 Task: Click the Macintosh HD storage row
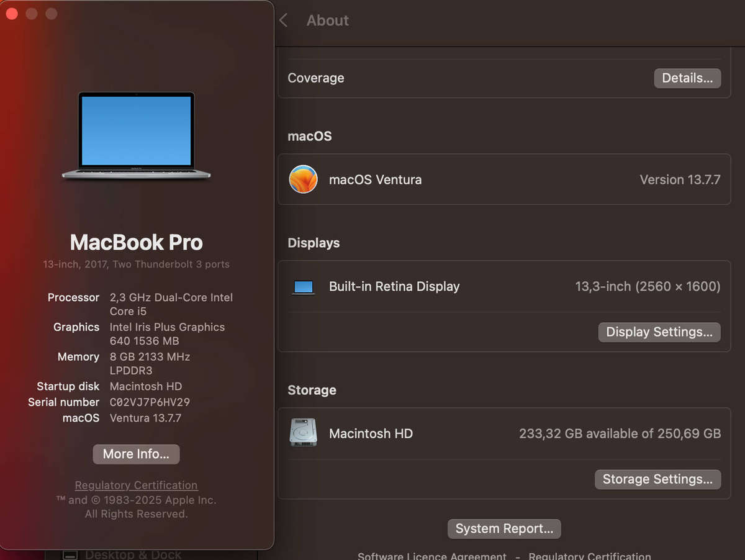(504, 433)
